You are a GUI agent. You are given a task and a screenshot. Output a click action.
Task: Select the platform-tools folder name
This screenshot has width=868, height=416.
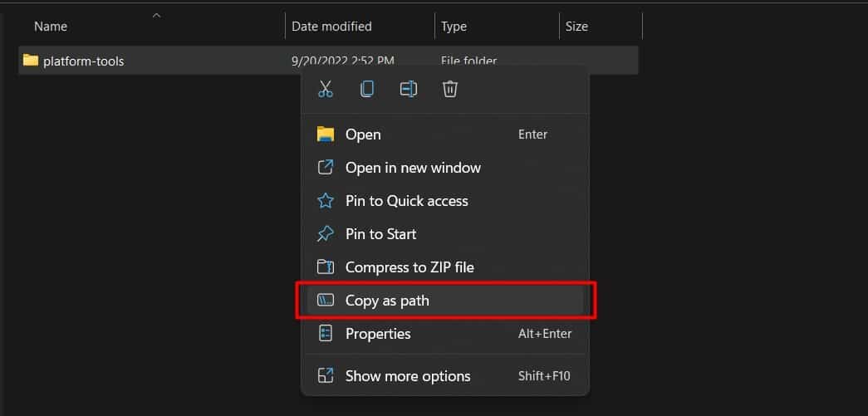(x=84, y=61)
